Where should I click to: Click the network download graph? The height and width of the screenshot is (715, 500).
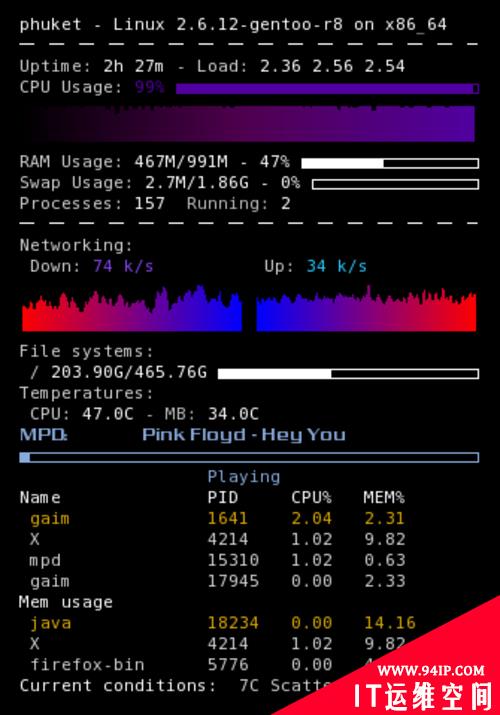(132, 309)
